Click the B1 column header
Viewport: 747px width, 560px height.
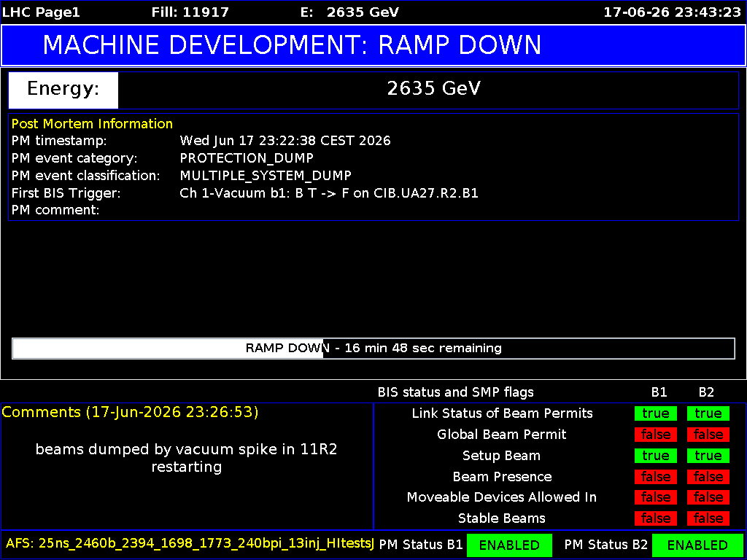(x=659, y=392)
